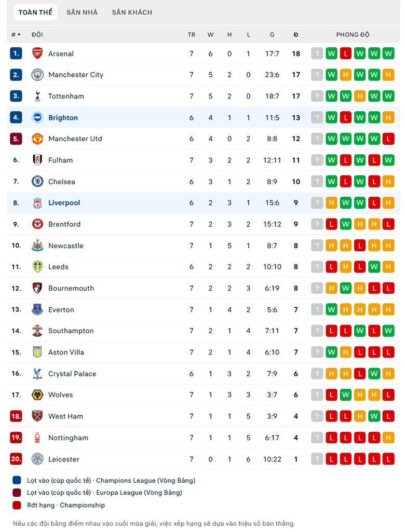405x532 pixels.
Task: Click the West Ham crest icon
Action: (x=37, y=416)
